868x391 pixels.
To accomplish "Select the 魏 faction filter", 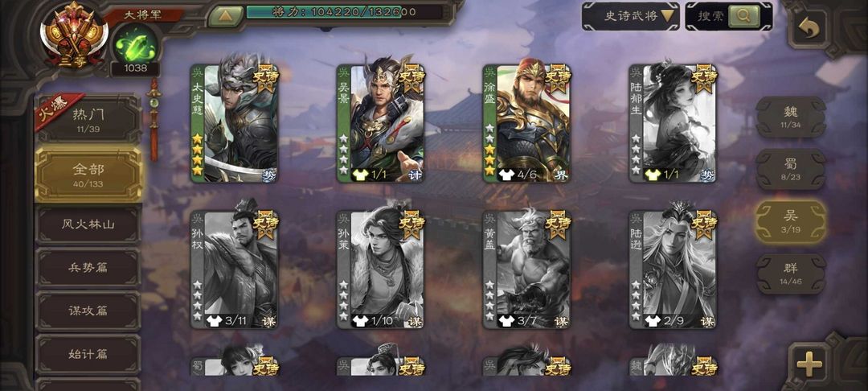I will point(791,117).
